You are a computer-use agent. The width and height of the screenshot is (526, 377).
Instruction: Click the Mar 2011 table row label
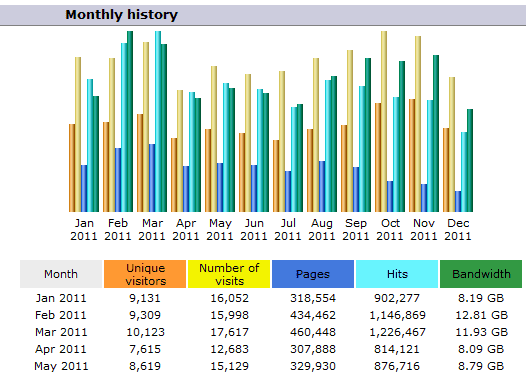point(61,332)
